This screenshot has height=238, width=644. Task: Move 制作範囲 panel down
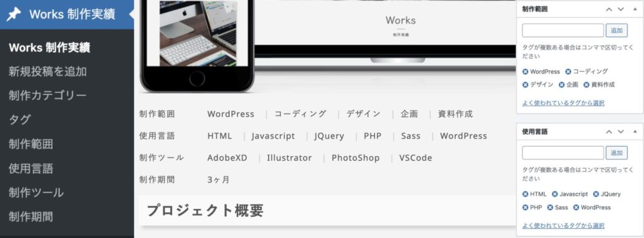[621, 9]
